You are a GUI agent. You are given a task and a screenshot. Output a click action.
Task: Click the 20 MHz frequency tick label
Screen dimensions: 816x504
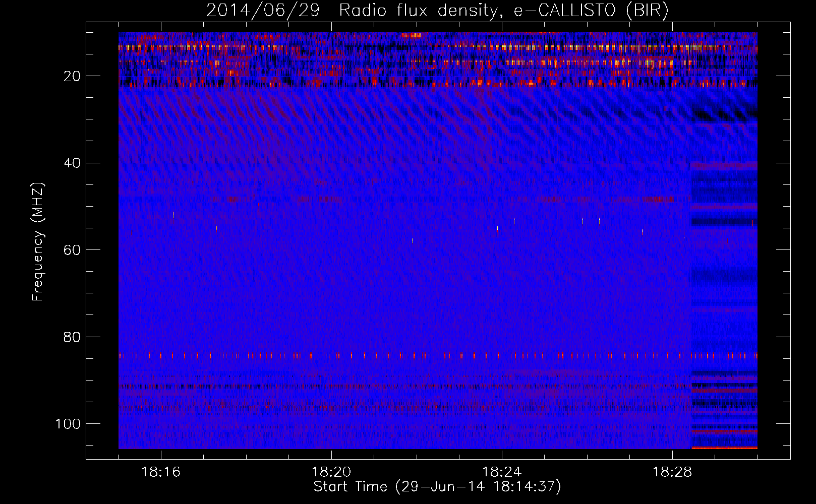click(x=72, y=76)
